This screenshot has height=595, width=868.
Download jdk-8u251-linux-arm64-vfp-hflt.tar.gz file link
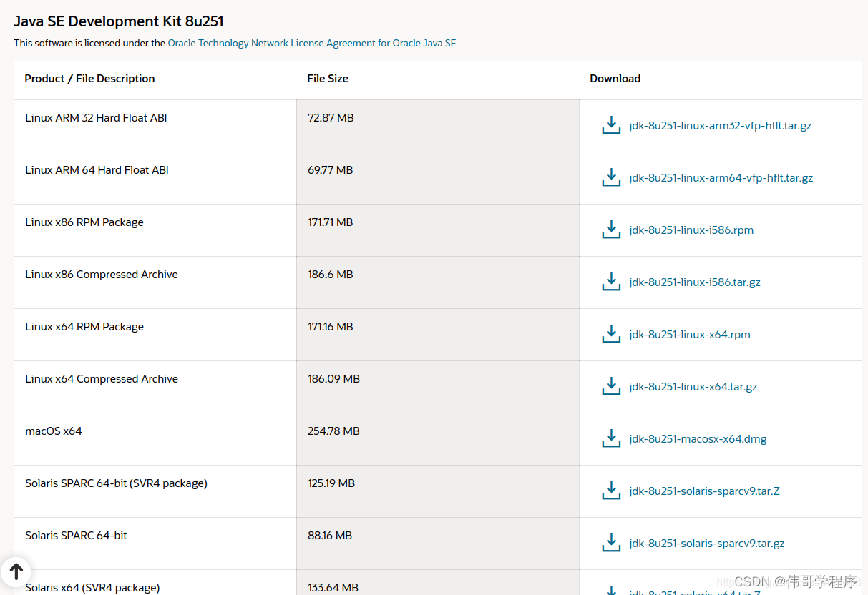(x=721, y=178)
